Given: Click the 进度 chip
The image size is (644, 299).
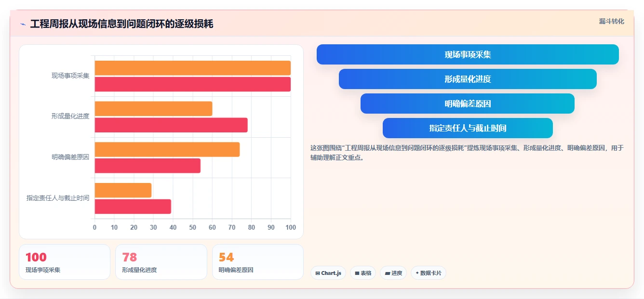Looking at the screenshot, I should [x=393, y=273].
